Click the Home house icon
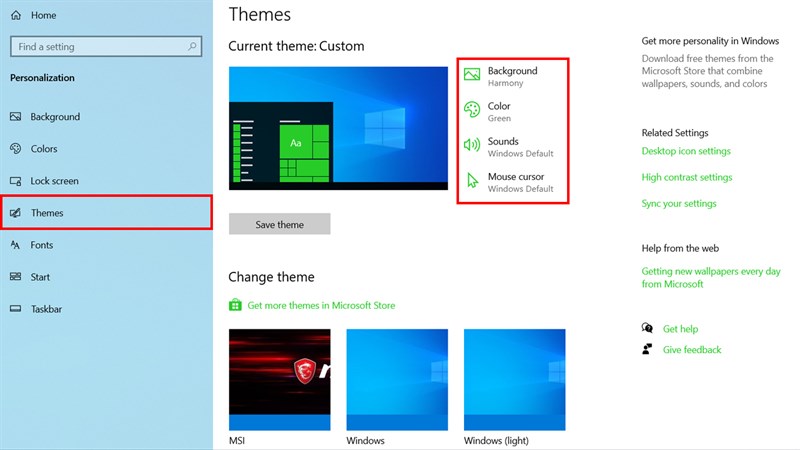This screenshot has height=450, width=800. pos(16,15)
